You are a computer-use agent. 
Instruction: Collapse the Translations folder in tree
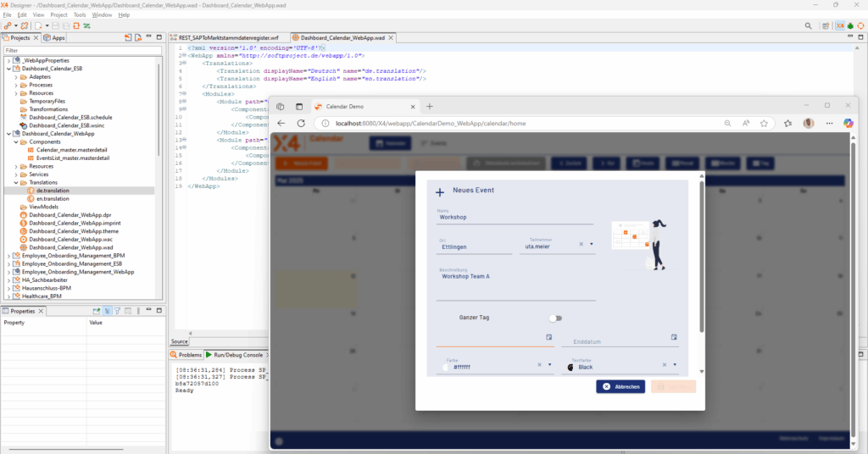point(16,182)
